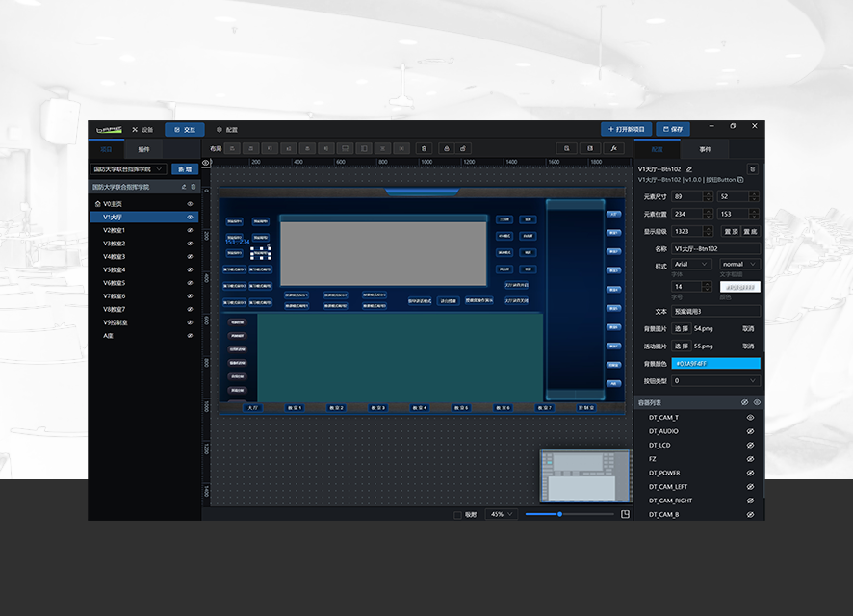Image resolution: width=853 pixels, height=616 pixels.
Task: Click the 保存 button in the title bar
Action: 674,128
